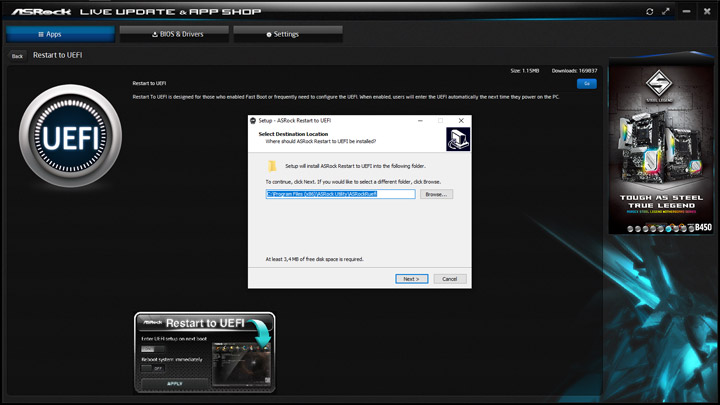Click the Steel Legend B450 advertisement banner

point(661,146)
